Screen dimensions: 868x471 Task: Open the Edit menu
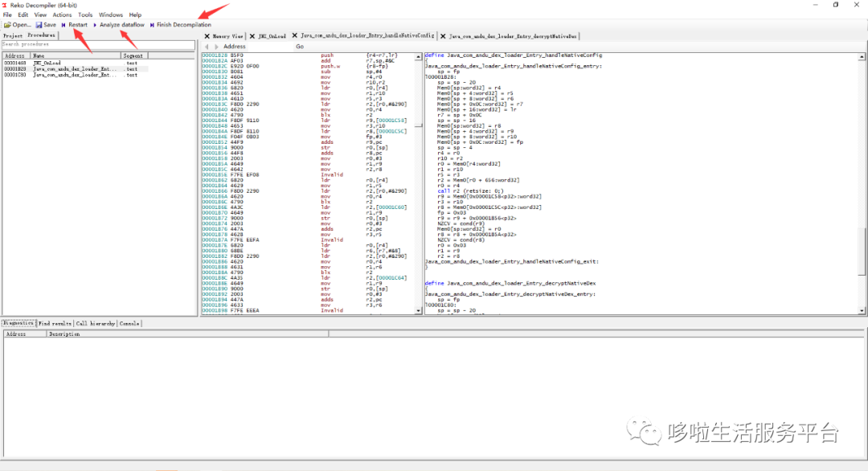click(x=23, y=15)
